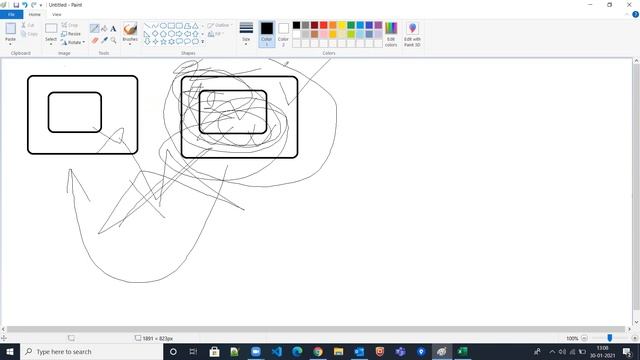This screenshot has height=360, width=640.
Task: Pick the red color swatch
Action: [x=324, y=25]
